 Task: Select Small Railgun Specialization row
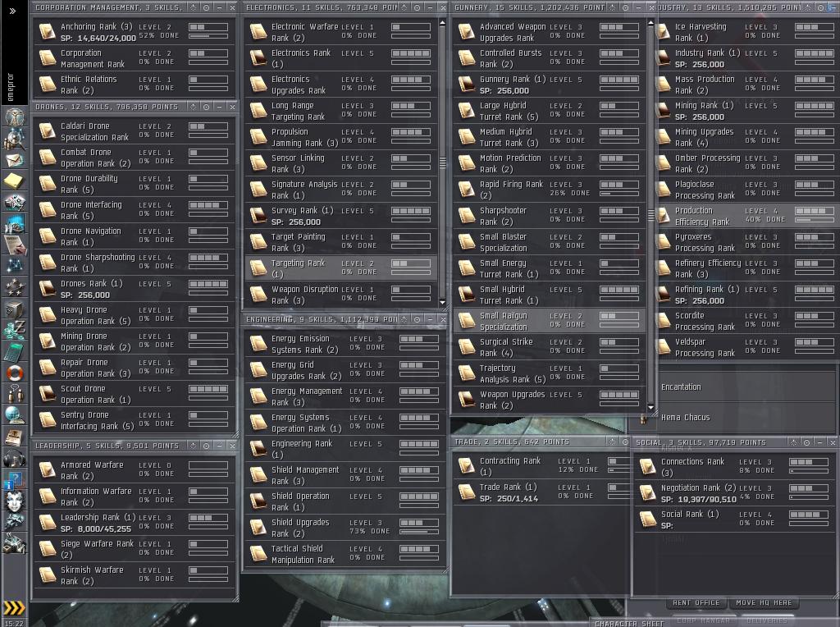pos(550,320)
